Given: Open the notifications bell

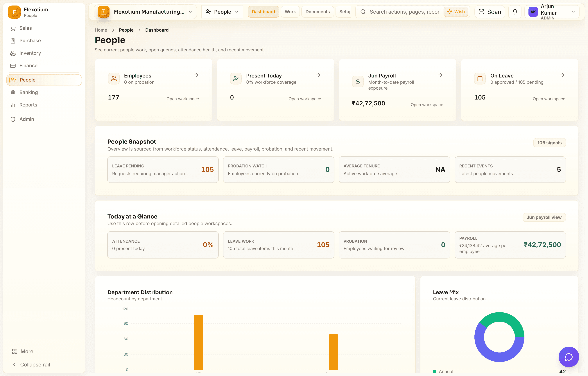Looking at the screenshot, I should [x=515, y=12].
